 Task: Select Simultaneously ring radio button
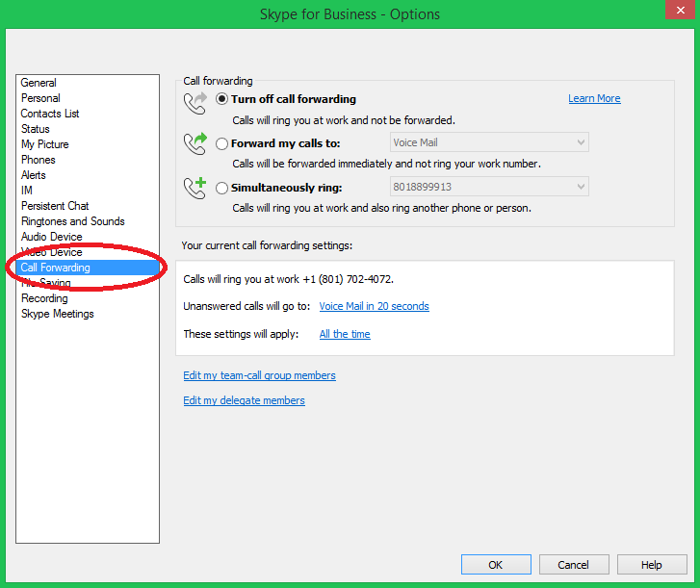[x=221, y=188]
